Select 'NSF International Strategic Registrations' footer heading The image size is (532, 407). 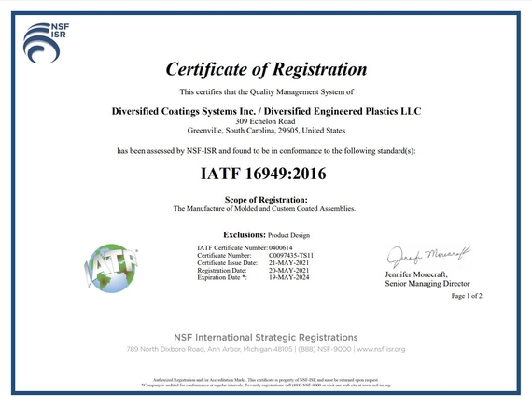click(266, 338)
